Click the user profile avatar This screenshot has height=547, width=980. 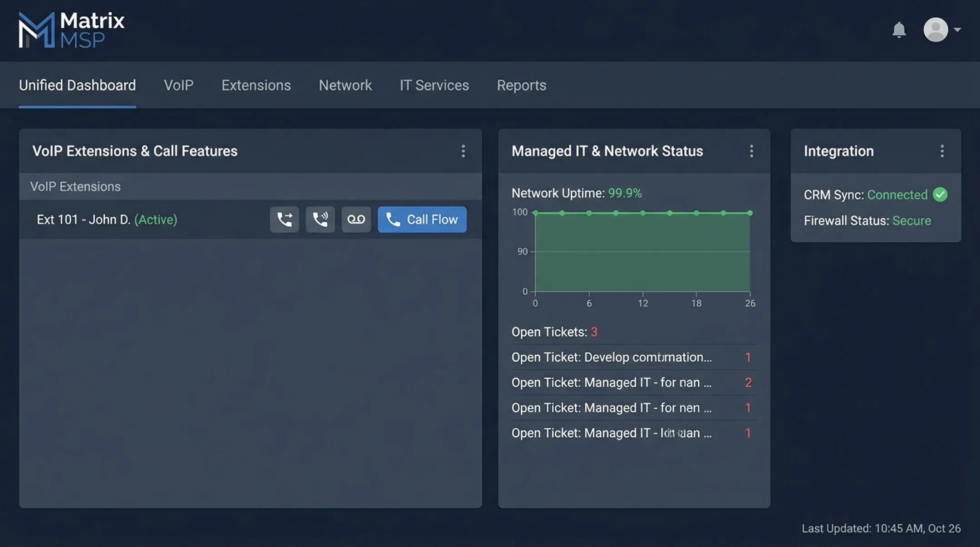click(x=936, y=30)
